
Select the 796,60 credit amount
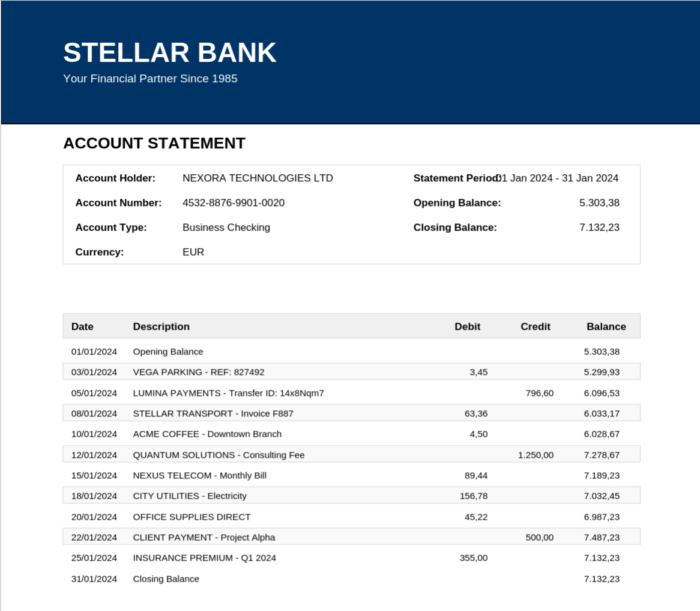click(x=539, y=393)
